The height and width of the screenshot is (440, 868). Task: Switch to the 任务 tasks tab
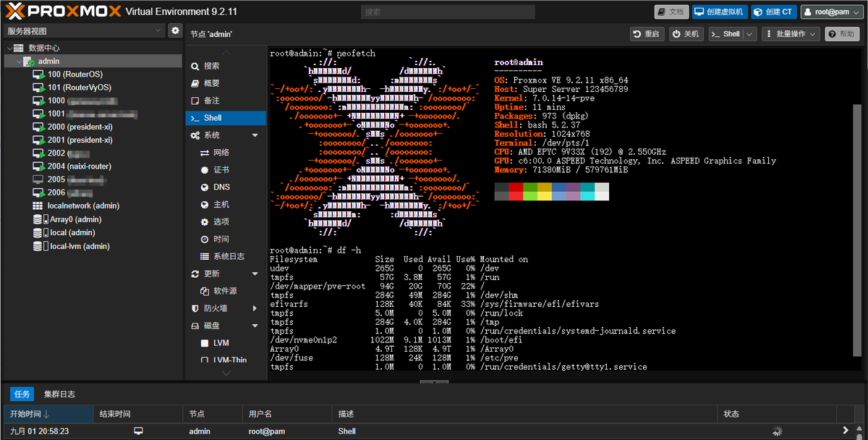click(21, 394)
